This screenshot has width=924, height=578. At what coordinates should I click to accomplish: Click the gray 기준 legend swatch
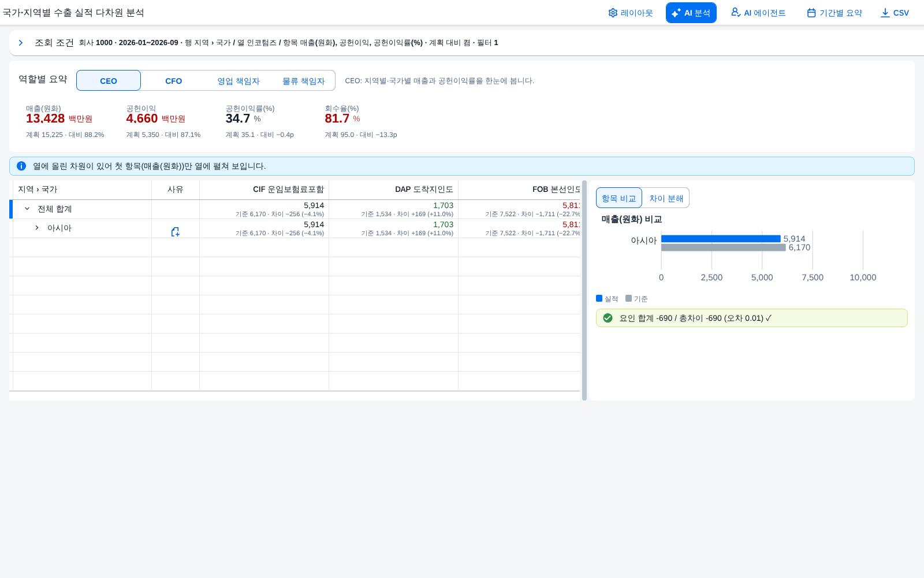pos(628,298)
